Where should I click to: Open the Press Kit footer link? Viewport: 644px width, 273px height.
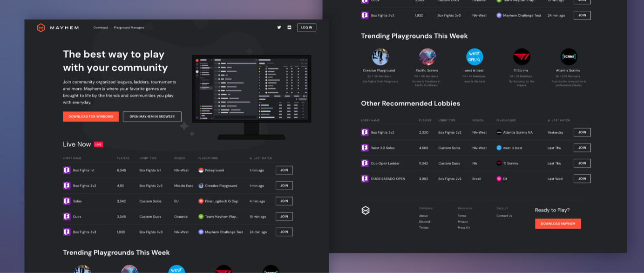pos(464,228)
